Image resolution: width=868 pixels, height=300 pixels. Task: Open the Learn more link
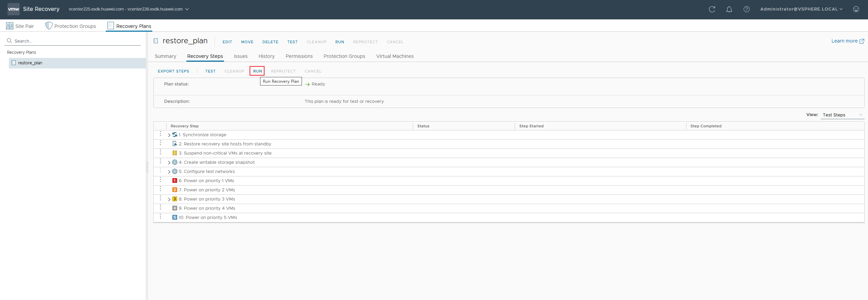tap(848, 41)
